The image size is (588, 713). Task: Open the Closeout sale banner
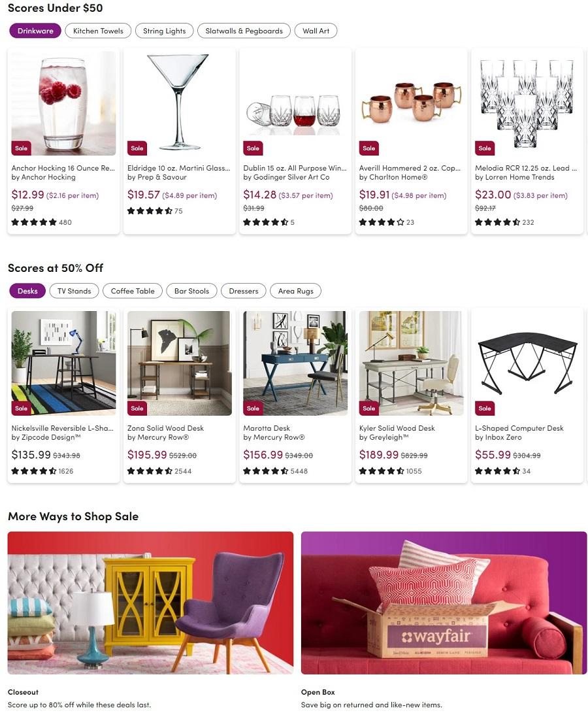pyautogui.click(x=150, y=603)
